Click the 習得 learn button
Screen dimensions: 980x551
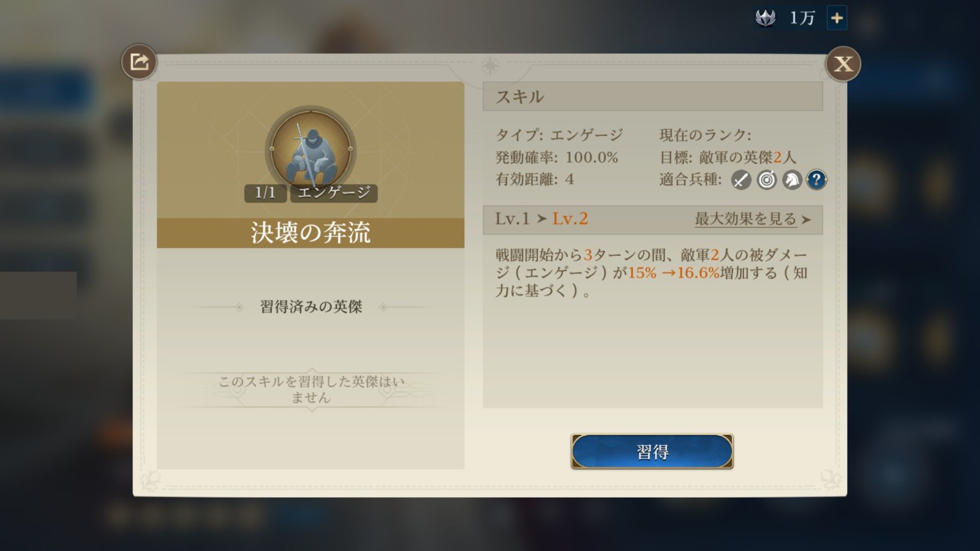[x=652, y=452]
